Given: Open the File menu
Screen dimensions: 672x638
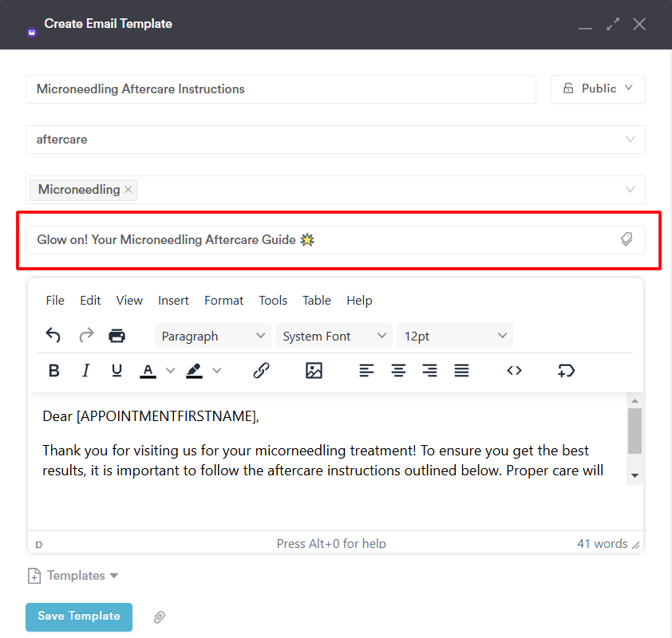Looking at the screenshot, I should coord(55,300).
